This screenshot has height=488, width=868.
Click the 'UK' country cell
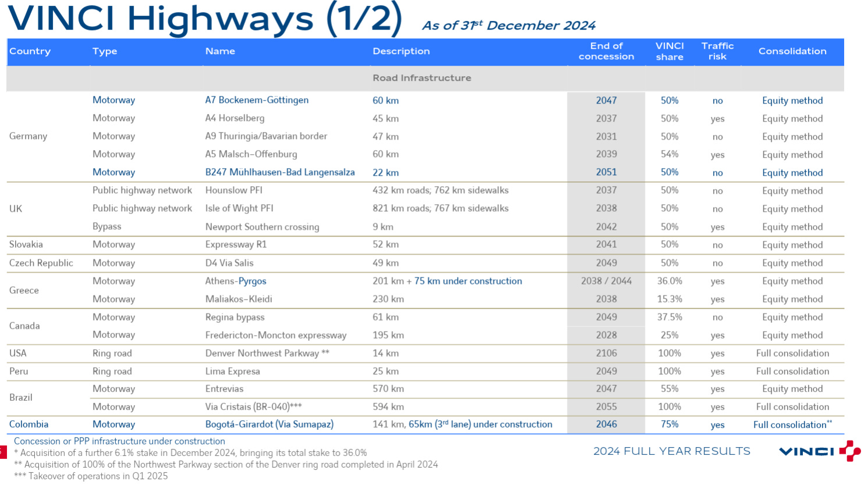tap(16, 209)
